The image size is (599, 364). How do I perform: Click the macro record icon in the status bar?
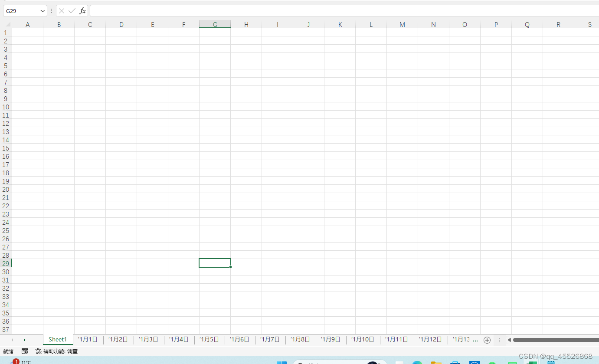pyautogui.click(x=25, y=351)
